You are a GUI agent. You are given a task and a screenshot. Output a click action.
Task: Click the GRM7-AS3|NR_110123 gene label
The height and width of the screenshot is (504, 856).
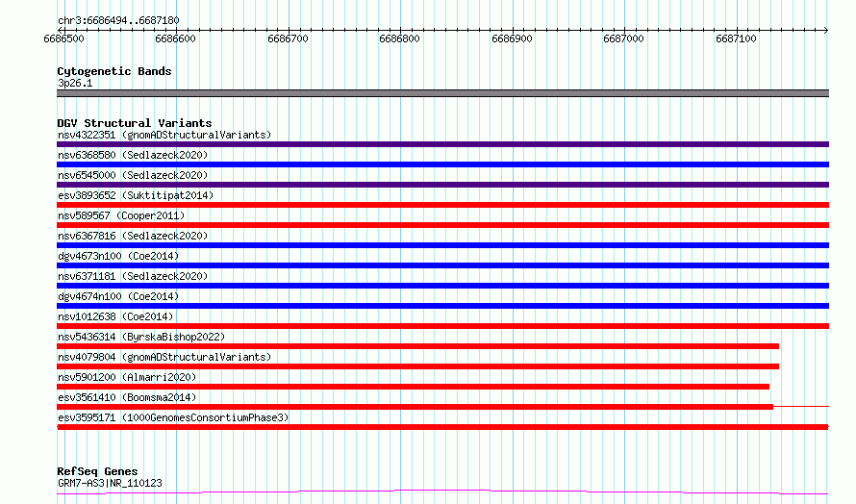click(x=110, y=483)
